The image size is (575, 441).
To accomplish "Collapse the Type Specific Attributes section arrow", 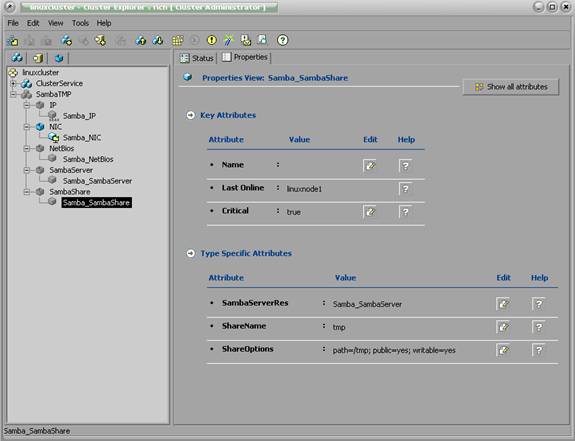I will pos(190,253).
